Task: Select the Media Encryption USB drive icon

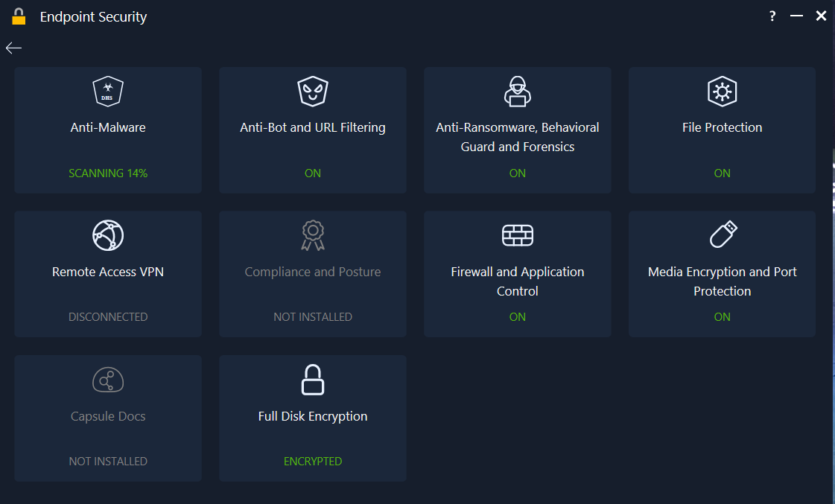Action: pos(721,235)
